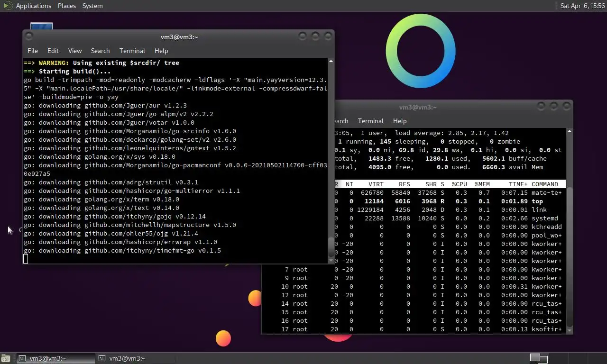Screen dimensions: 607x364
Task: Click the RES column header in top
Action: (x=405, y=184)
